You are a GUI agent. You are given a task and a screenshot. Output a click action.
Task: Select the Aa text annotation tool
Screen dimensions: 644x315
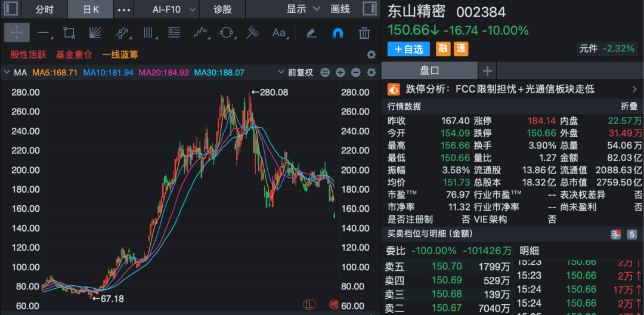[279, 32]
